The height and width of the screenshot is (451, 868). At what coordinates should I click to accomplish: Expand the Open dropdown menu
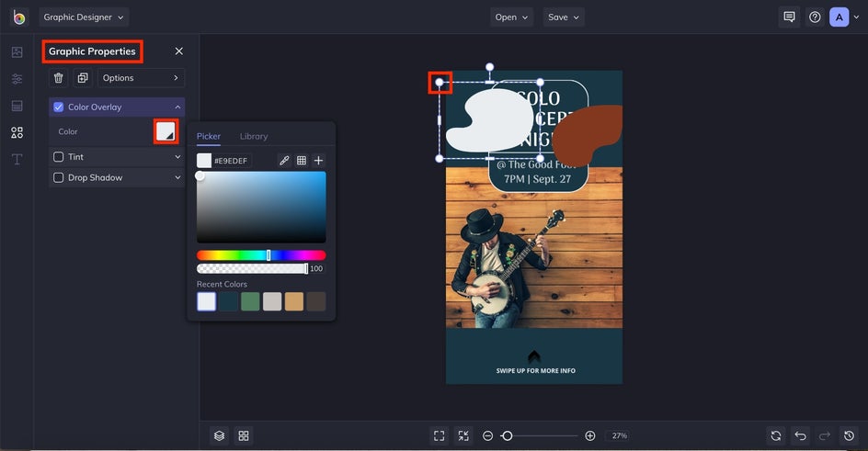click(x=512, y=17)
